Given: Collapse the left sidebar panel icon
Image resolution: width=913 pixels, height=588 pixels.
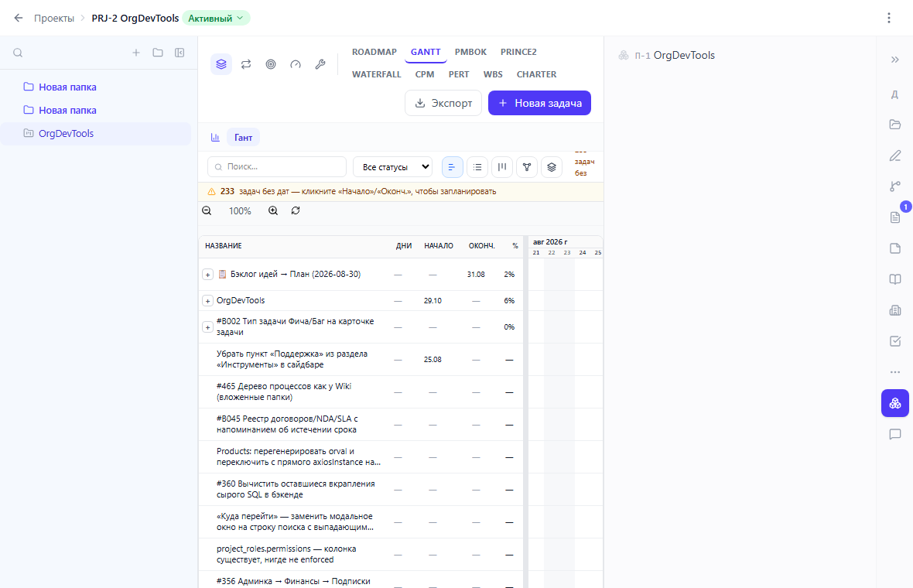Looking at the screenshot, I should tap(180, 53).
